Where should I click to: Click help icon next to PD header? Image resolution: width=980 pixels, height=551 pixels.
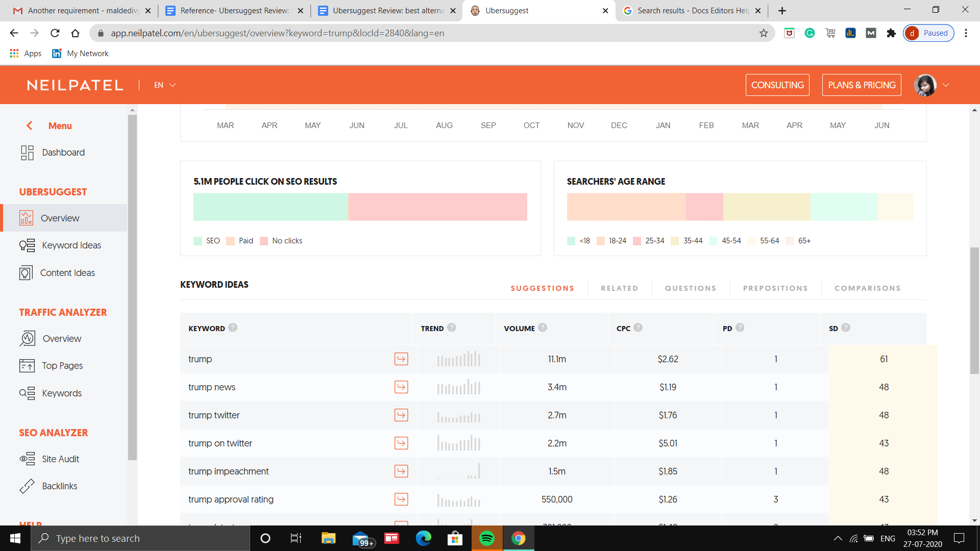pyautogui.click(x=740, y=328)
